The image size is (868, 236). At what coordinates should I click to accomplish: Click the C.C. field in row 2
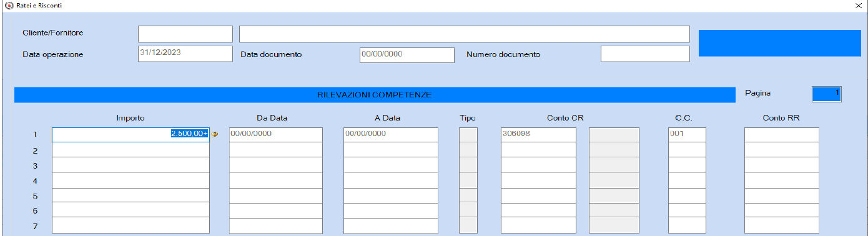687,150
